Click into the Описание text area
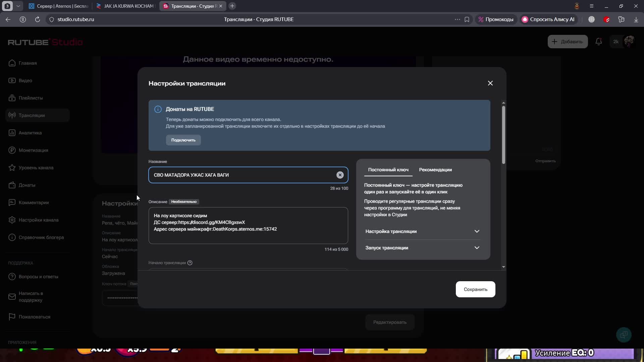The image size is (644, 362). pos(248,226)
